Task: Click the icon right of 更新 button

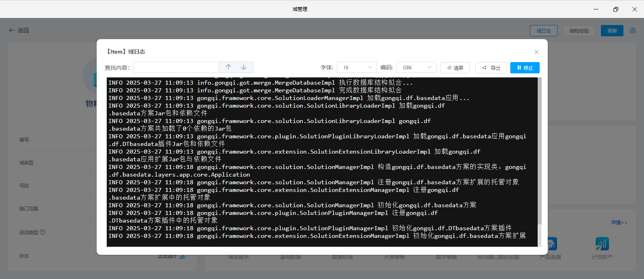Action: pyautogui.click(x=633, y=31)
